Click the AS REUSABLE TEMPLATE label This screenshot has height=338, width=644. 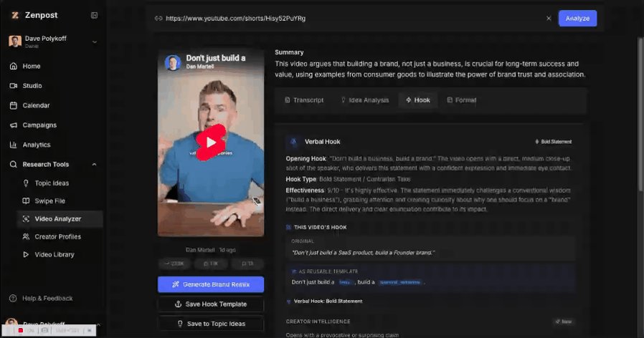328,271
